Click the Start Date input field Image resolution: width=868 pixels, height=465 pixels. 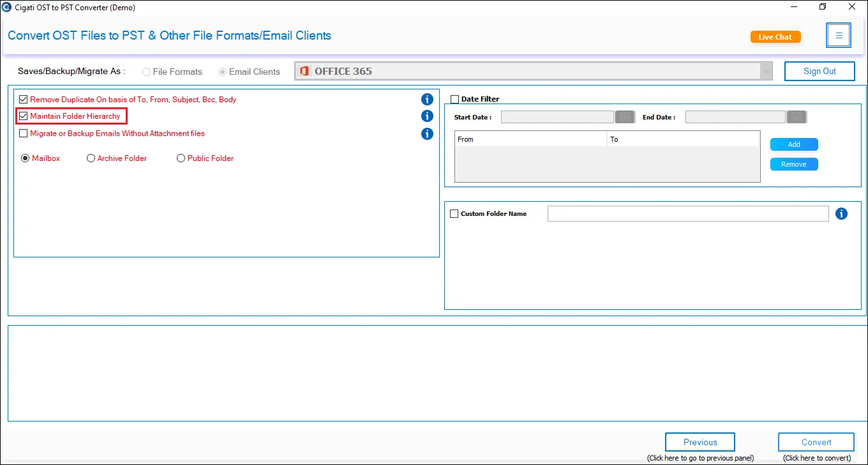pyautogui.click(x=557, y=117)
